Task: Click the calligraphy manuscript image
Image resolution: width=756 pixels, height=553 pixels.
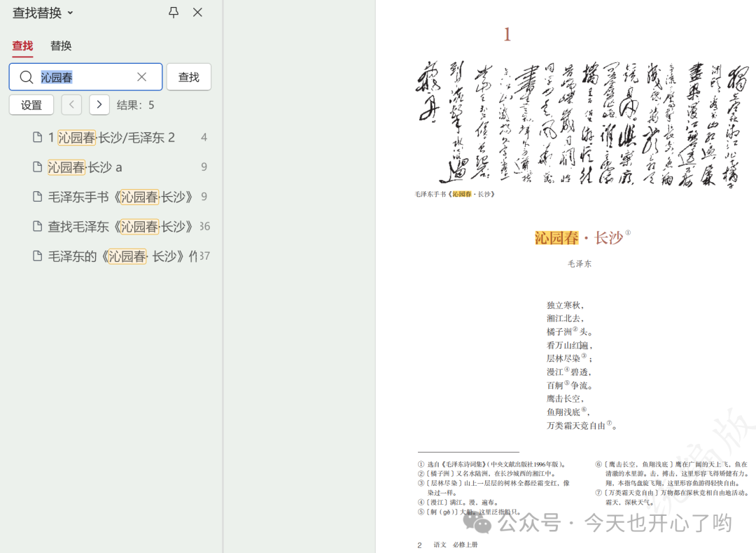Action: [x=582, y=125]
